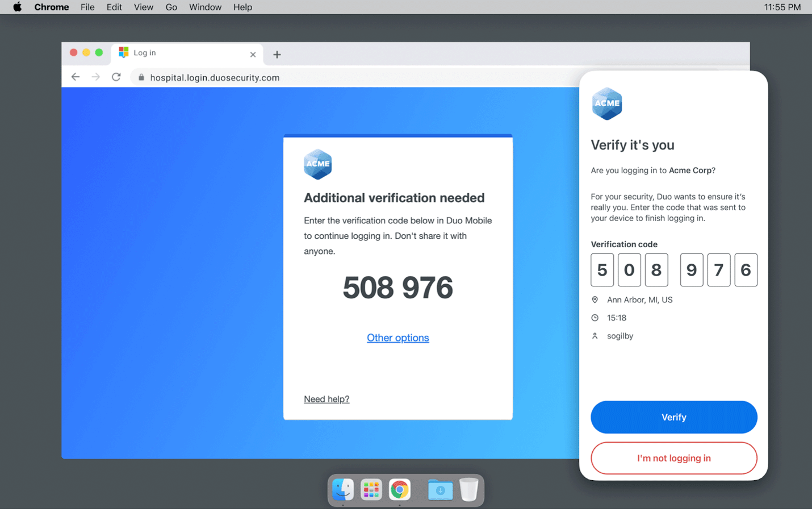
Task: Reload the current page
Action: (116, 76)
